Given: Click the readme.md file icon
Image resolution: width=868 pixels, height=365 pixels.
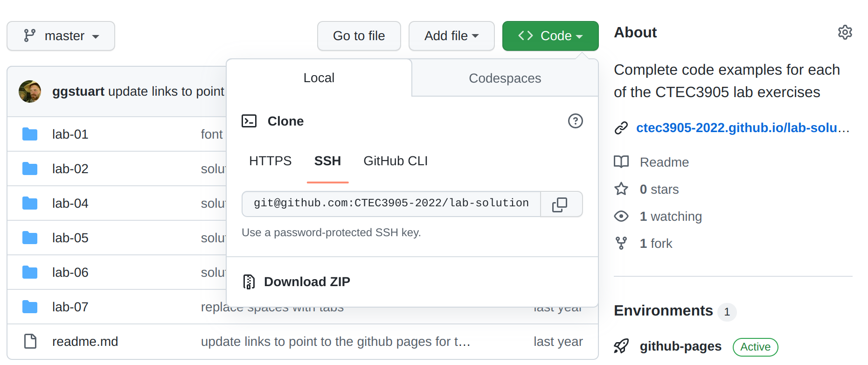Looking at the screenshot, I should (x=30, y=342).
